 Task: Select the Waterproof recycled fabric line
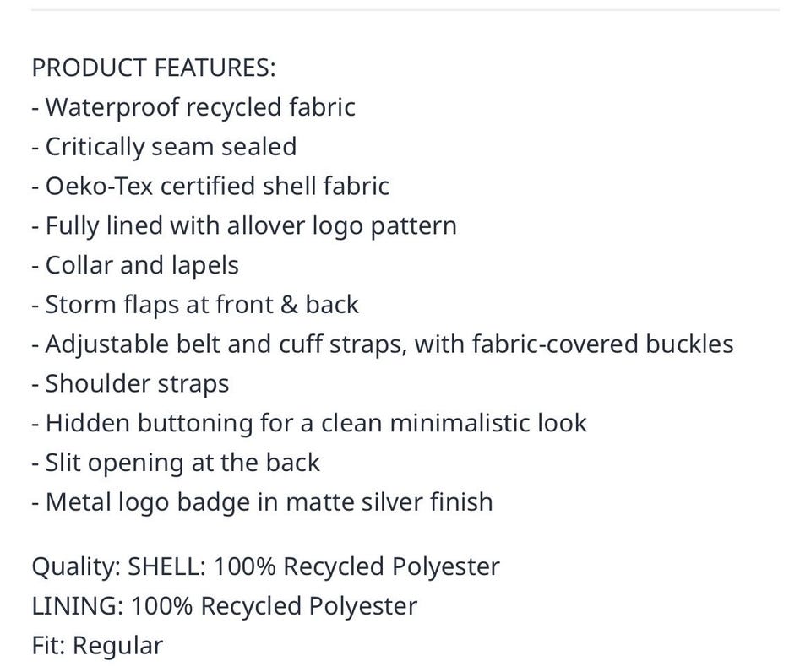coord(193,107)
